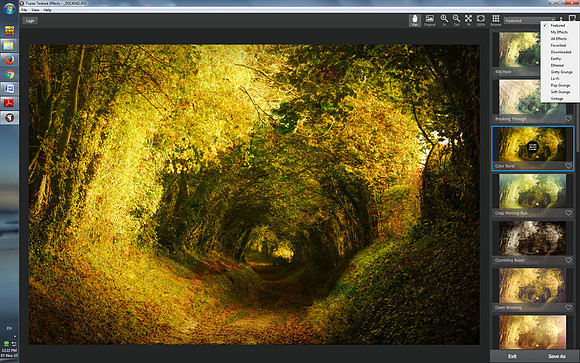This screenshot has height=363, width=580.
Task: Click the Save As button
Action: (557, 356)
